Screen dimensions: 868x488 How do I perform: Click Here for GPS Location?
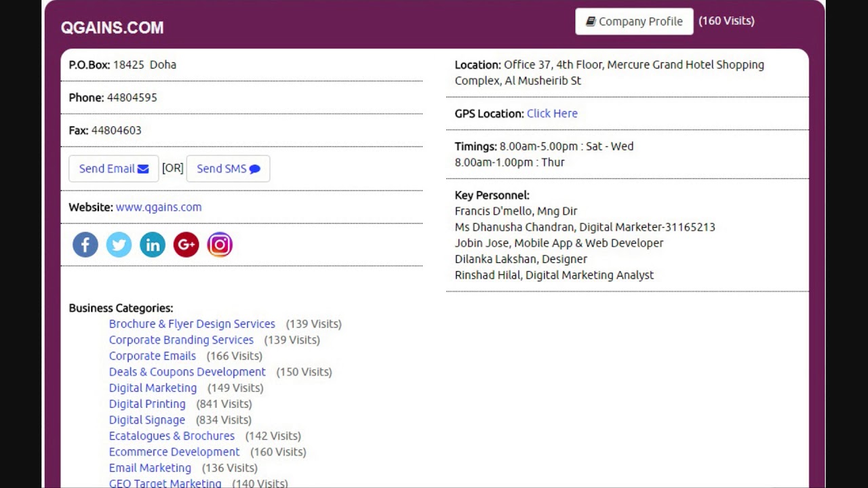(552, 113)
